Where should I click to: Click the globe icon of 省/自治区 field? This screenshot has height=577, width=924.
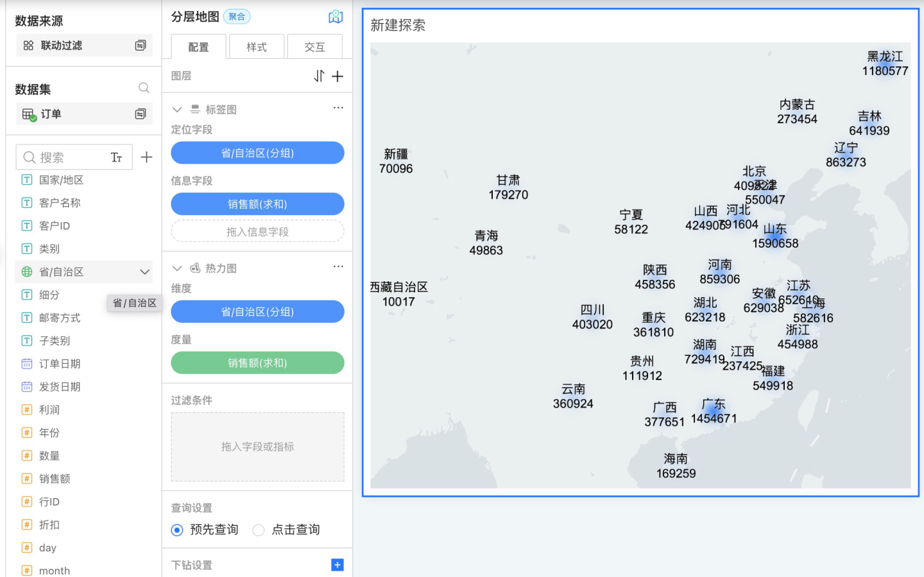[27, 272]
